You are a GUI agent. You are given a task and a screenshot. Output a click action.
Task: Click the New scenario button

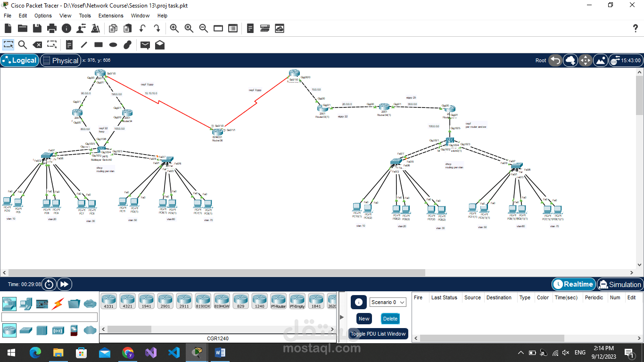coord(364,319)
